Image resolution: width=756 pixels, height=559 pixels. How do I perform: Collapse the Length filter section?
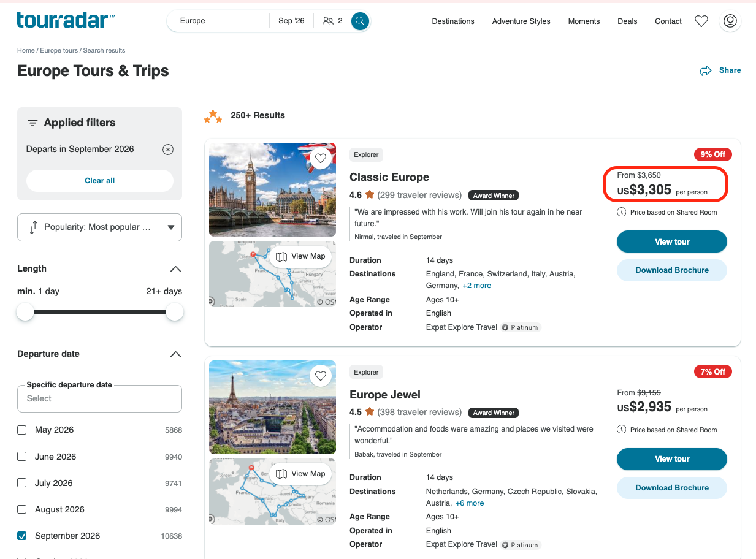[x=175, y=269]
